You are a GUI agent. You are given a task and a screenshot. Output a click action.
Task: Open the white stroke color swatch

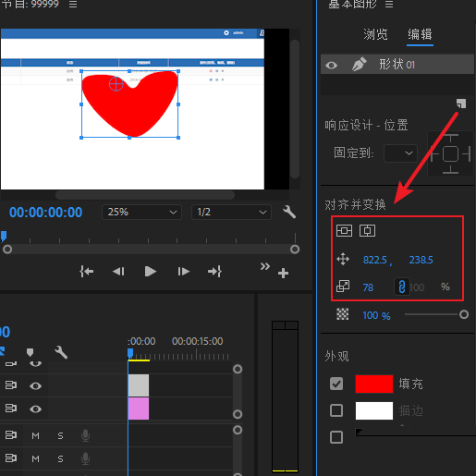[374, 410]
